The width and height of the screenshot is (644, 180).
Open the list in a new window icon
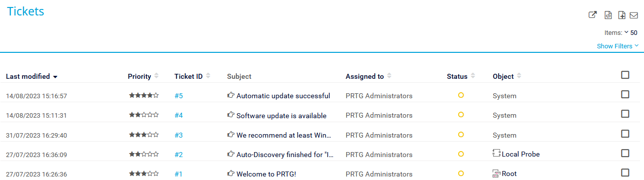point(593,15)
